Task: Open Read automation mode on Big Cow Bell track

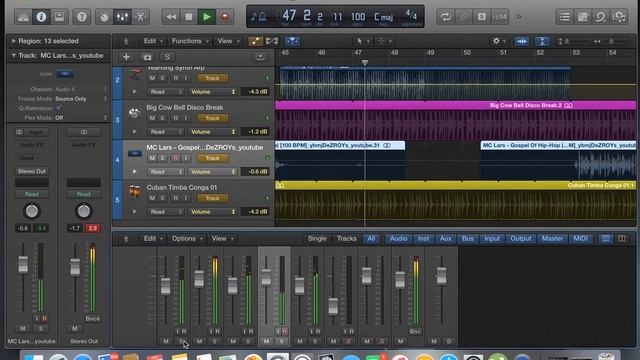Action: [166, 132]
